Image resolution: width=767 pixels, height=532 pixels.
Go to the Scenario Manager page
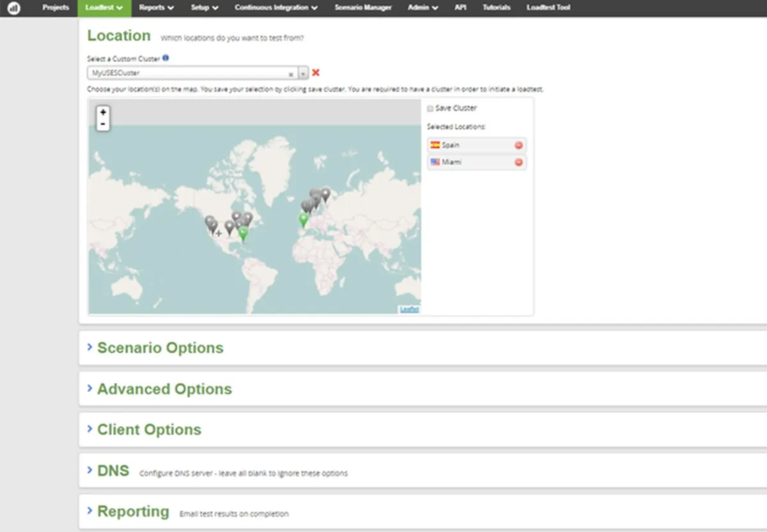tap(362, 8)
